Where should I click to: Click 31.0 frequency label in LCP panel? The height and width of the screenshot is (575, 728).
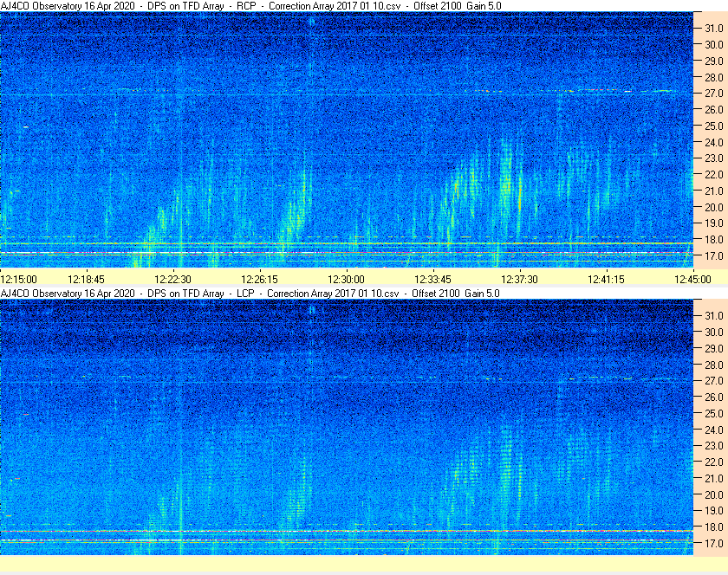pos(713,315)
